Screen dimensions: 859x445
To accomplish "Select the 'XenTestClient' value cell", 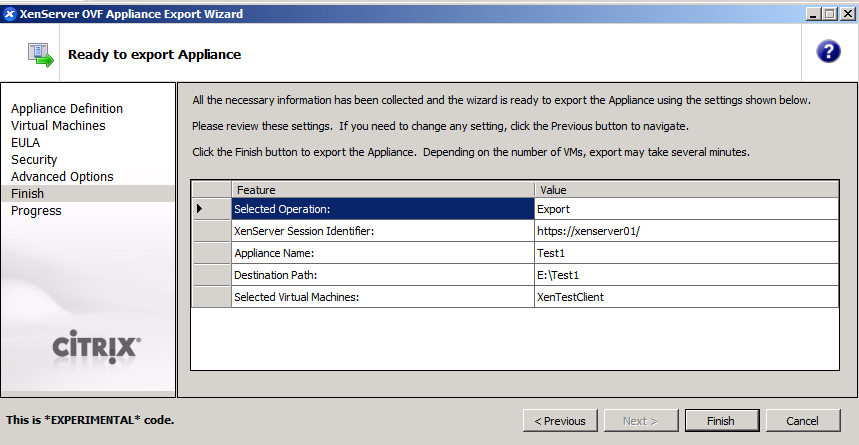I will click(x=686, y=296).
